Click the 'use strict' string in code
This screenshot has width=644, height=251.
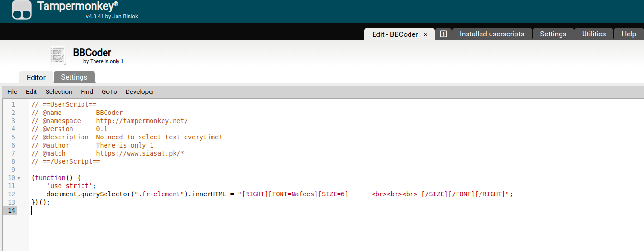(70, 186)
